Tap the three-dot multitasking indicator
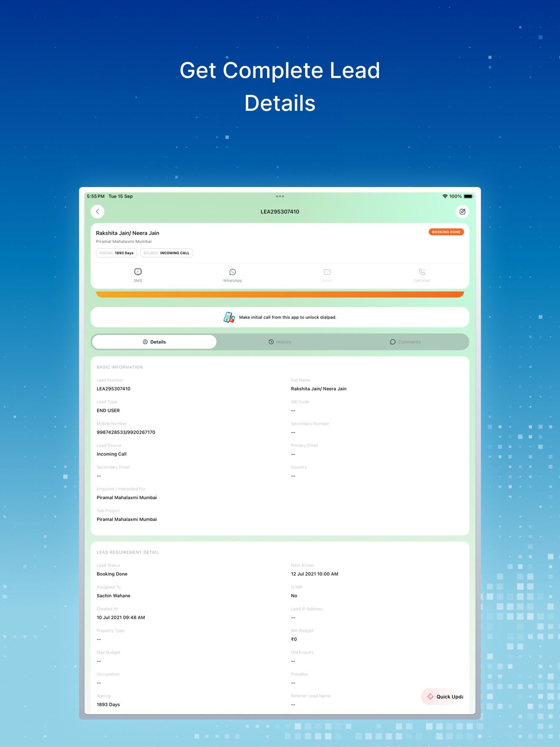This screenshot has height=747, width=560. pyautogui.click(x=280, y=196)
